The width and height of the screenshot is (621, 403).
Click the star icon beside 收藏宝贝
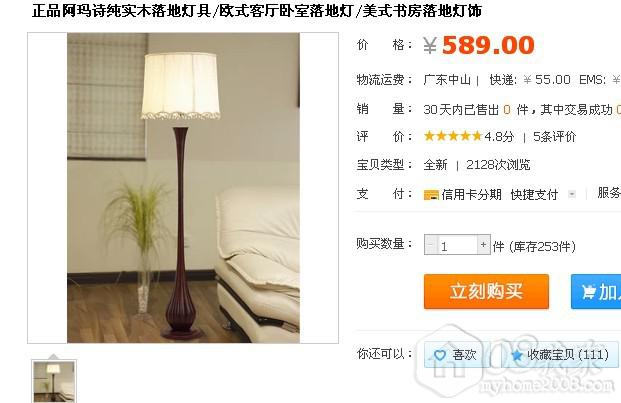[x=517, y=355]
